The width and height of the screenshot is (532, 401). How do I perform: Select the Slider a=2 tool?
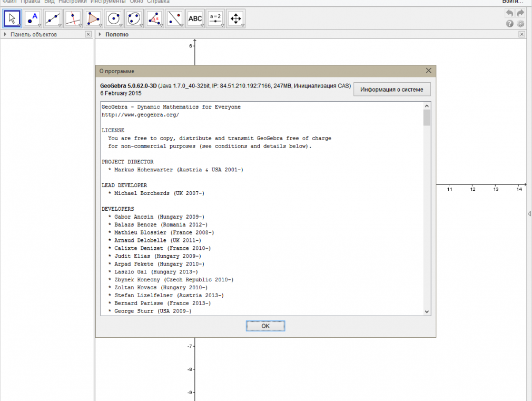215,18
